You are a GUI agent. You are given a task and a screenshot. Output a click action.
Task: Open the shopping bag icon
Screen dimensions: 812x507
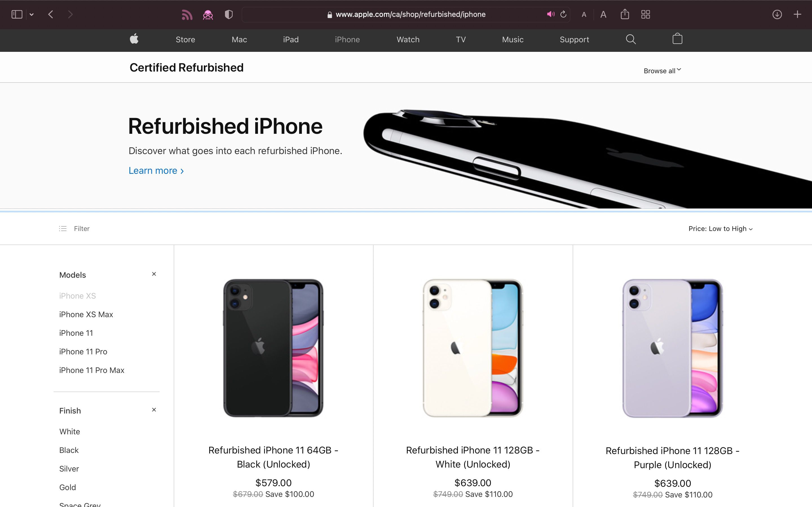677,39
